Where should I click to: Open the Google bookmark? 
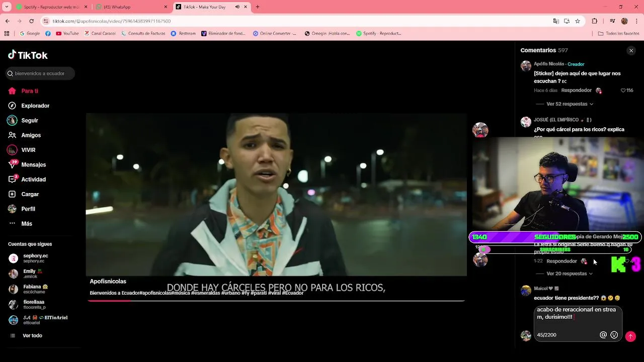coord(30,34)
